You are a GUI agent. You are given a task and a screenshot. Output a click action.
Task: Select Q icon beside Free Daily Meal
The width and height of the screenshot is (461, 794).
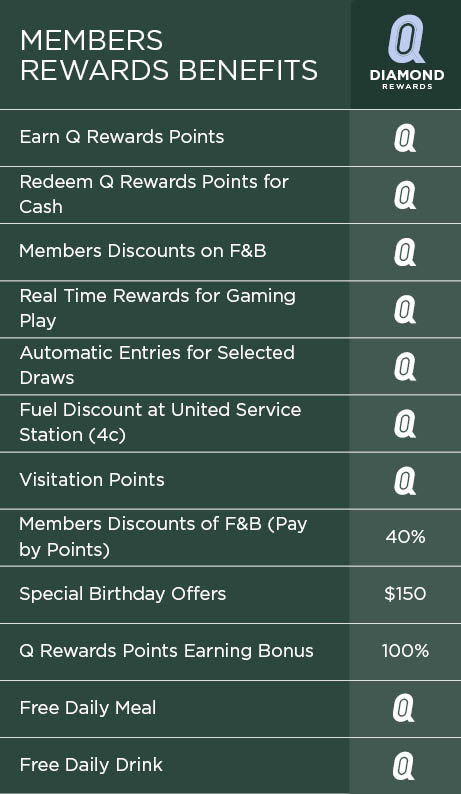point(404,708)
